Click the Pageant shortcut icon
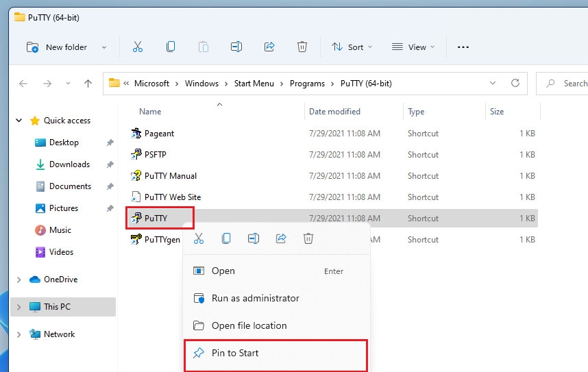 (x=136, y=133)
